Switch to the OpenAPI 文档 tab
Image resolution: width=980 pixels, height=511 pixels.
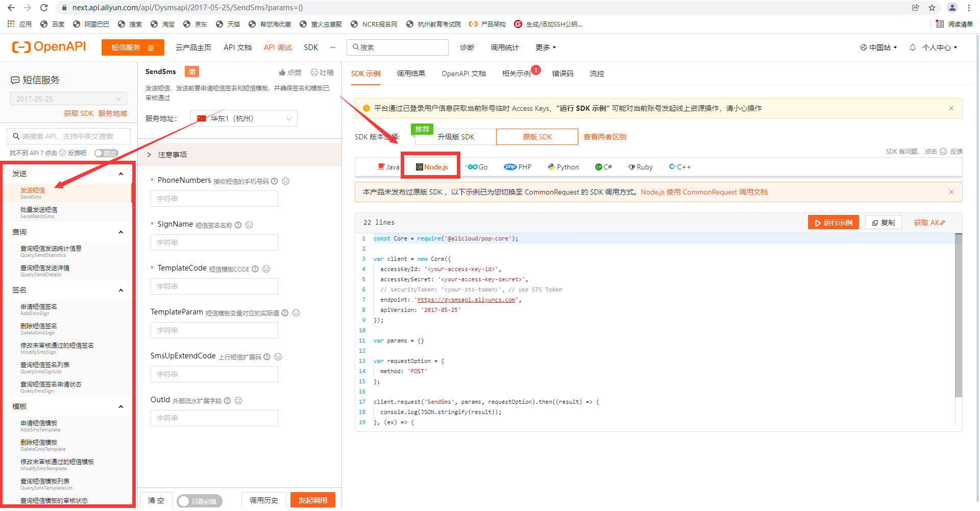(463, 74)
